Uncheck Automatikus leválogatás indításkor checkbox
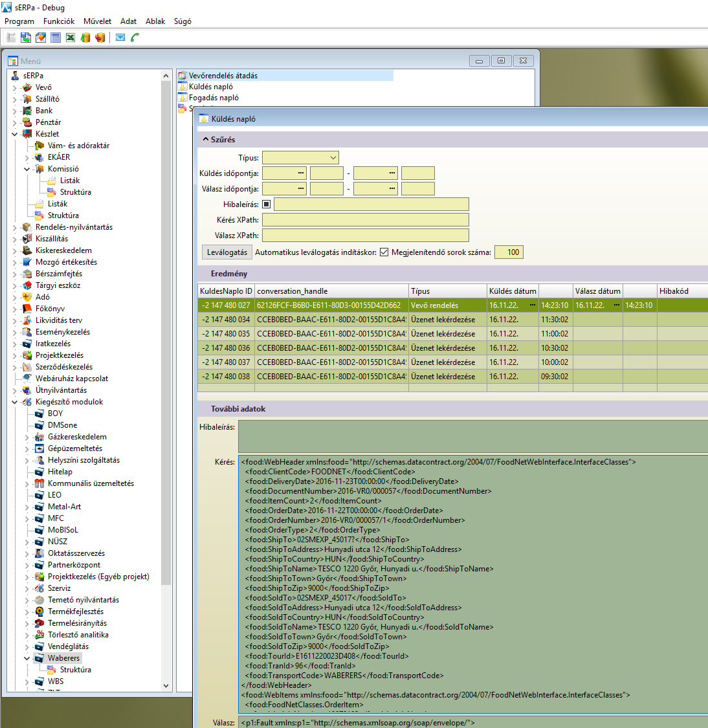708x728 pixels. point(384,252)
